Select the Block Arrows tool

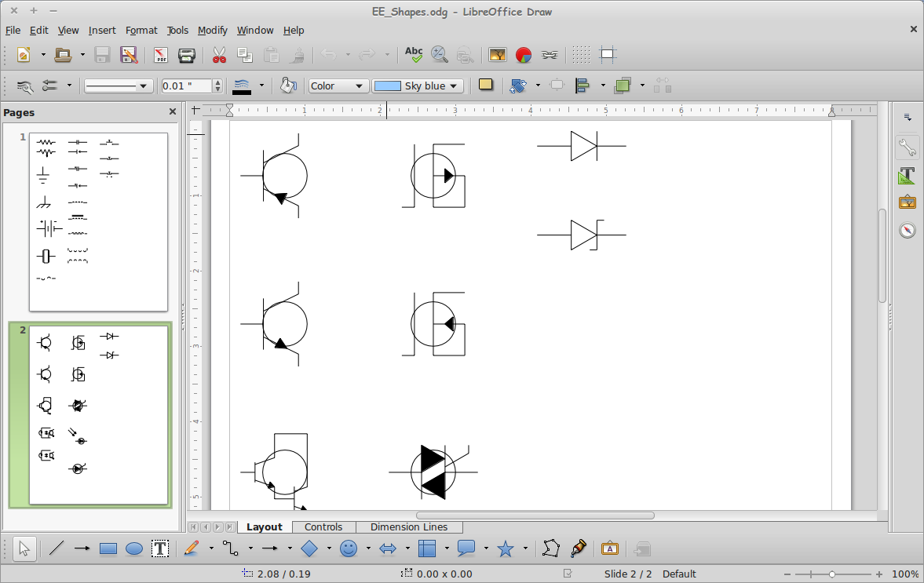coord(388,548)
